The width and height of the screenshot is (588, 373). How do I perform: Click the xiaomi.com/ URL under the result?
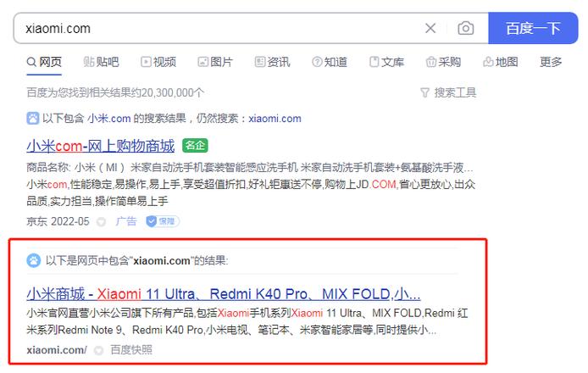pyautogui.click(x=57, y=350)
